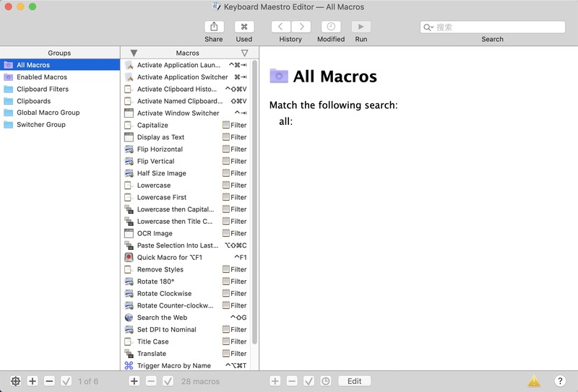Toggle action enabled checkmark

[309, 381]
